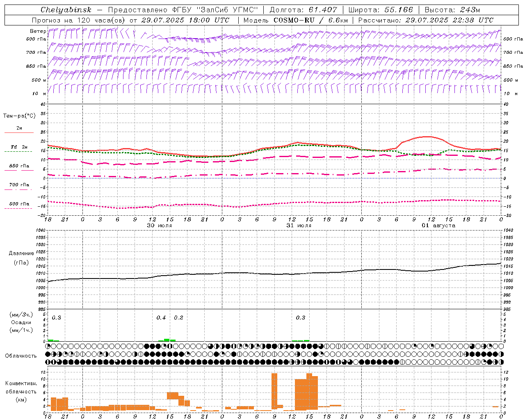
Task: Click the 'Модель COSMO-RU / 6.6км' text
Action: point(296,20)
